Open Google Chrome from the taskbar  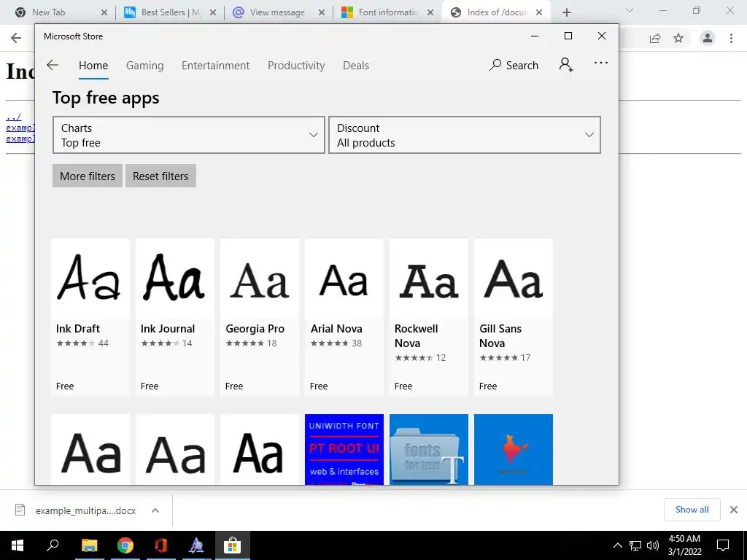[125, 545]
